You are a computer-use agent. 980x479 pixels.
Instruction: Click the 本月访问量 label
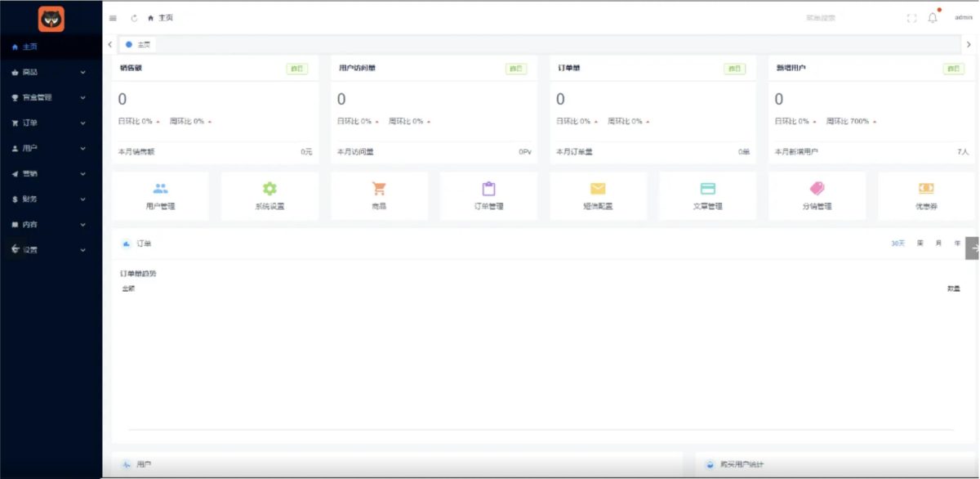pyautogui.click(x=356, y=152)
